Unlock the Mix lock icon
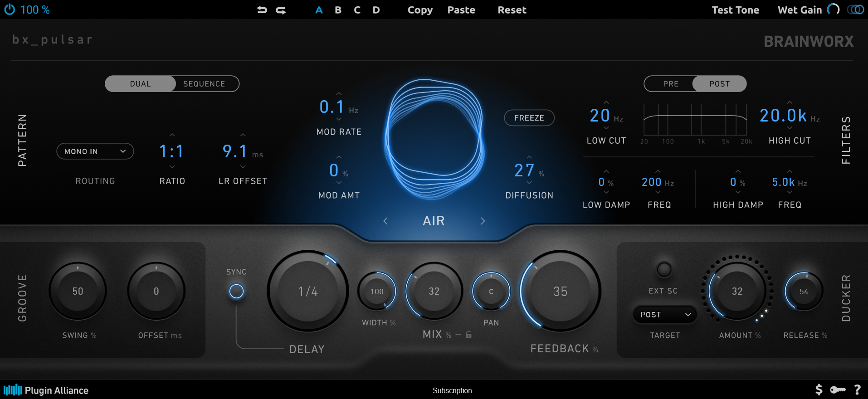Image resolution: width=868 pixels, height=399 pixels. point(468,335)
